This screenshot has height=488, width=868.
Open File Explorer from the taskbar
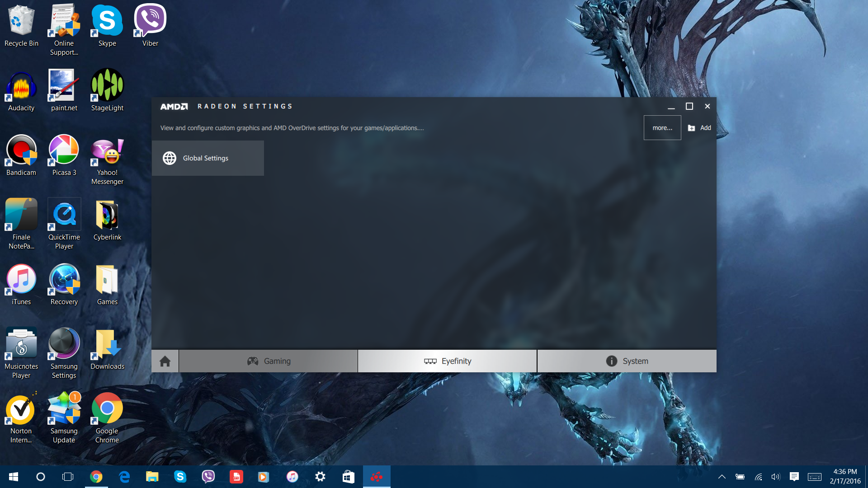152,477
